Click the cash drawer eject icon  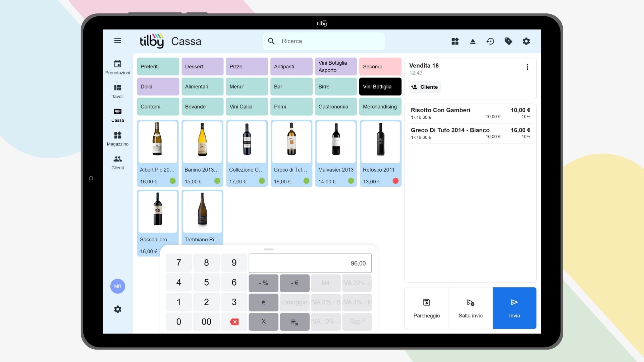click(473, 41)
